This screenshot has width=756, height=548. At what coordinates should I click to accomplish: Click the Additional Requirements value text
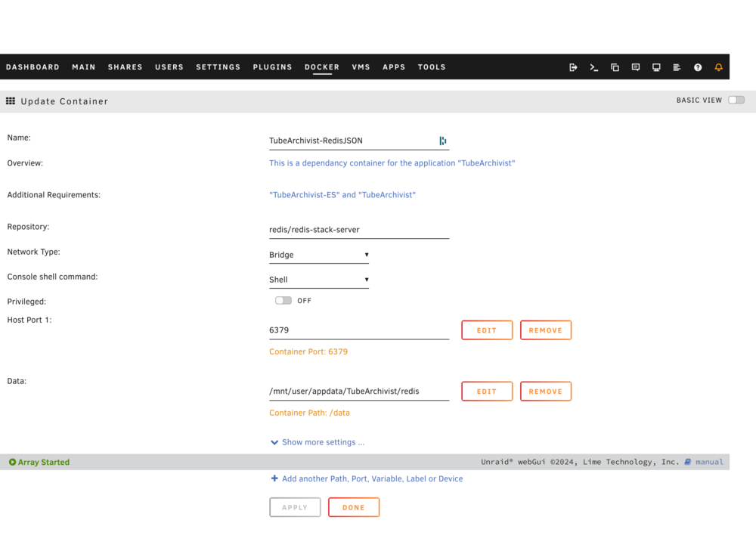pos(342,195)
